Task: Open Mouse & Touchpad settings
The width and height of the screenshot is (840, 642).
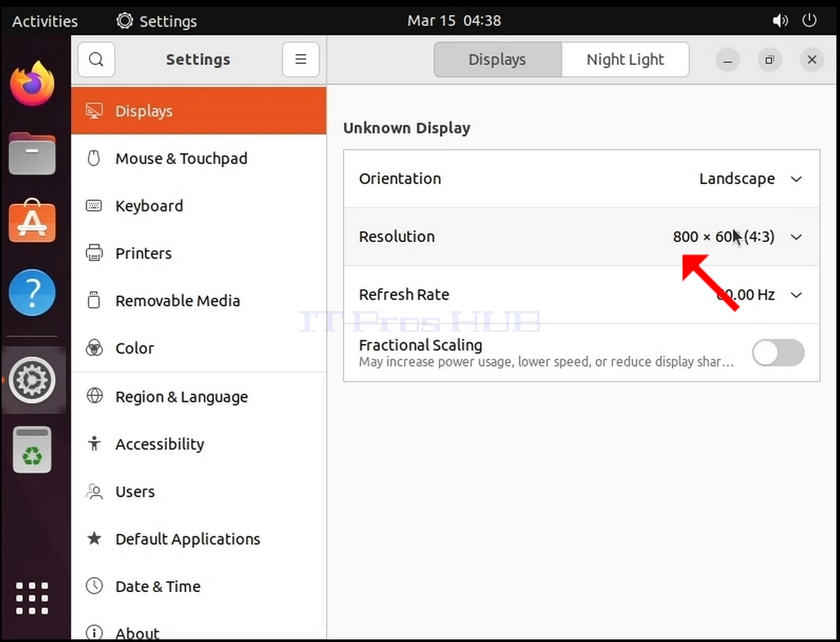Action: 199,159
